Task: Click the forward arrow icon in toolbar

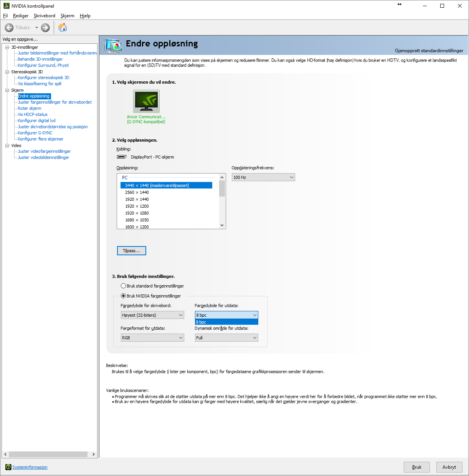Action: pos(45,28)
